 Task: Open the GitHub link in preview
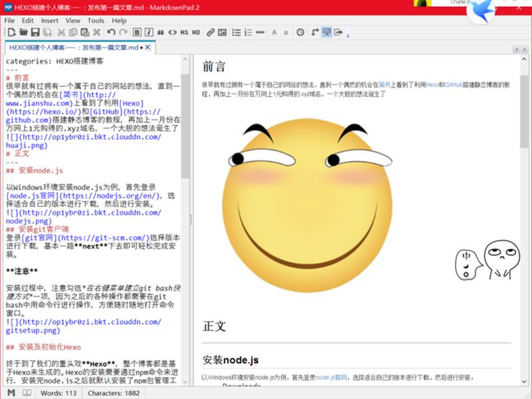[454, 84]
